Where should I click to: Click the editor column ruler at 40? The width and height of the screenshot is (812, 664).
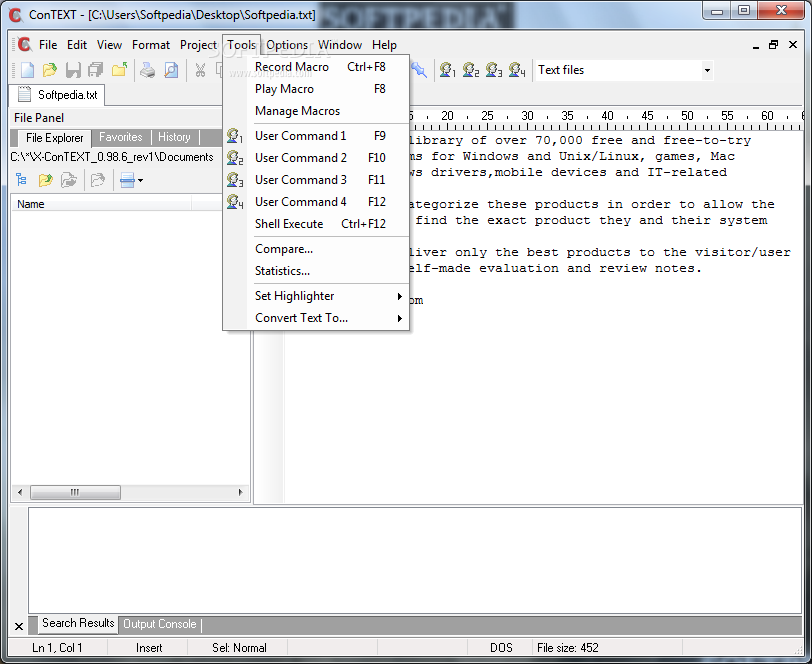(x=607, y=116)
